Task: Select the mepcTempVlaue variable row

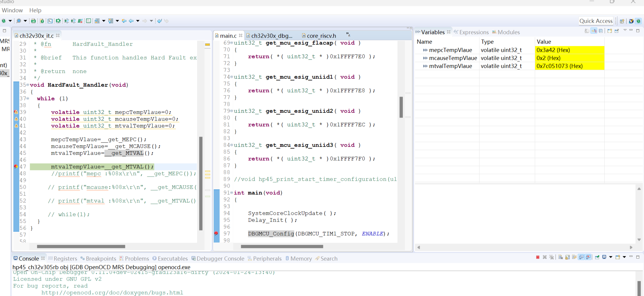Action: tap(510, 50)
